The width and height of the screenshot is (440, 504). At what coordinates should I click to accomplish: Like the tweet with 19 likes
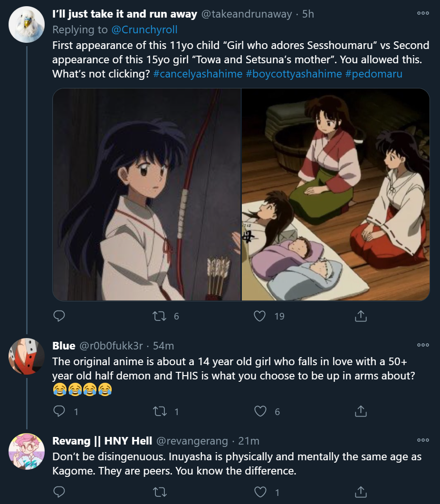pos(259,316)
